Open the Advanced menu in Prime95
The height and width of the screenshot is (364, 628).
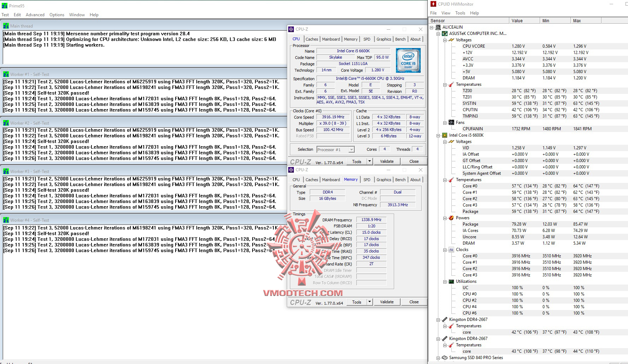[35, 15]
